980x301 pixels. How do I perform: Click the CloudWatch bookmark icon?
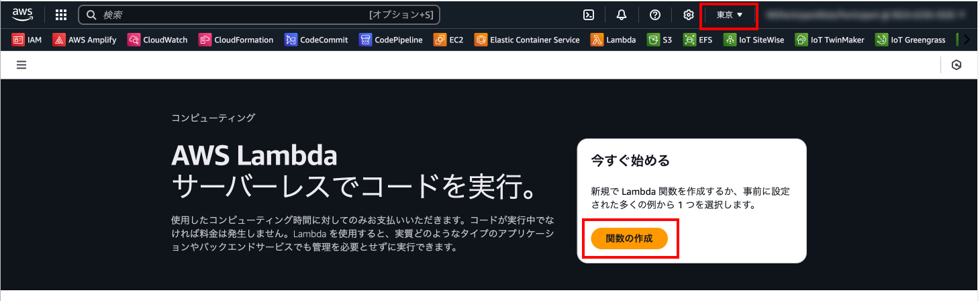tap(134, 40)
